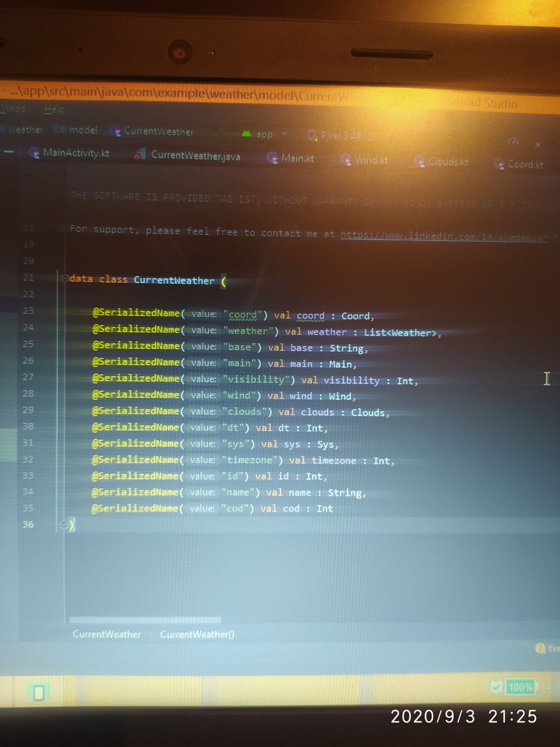Click CurrentWeather in bottom breadcrumb bar
Viewport: 560px width, 747px height.
click(107, 634)
